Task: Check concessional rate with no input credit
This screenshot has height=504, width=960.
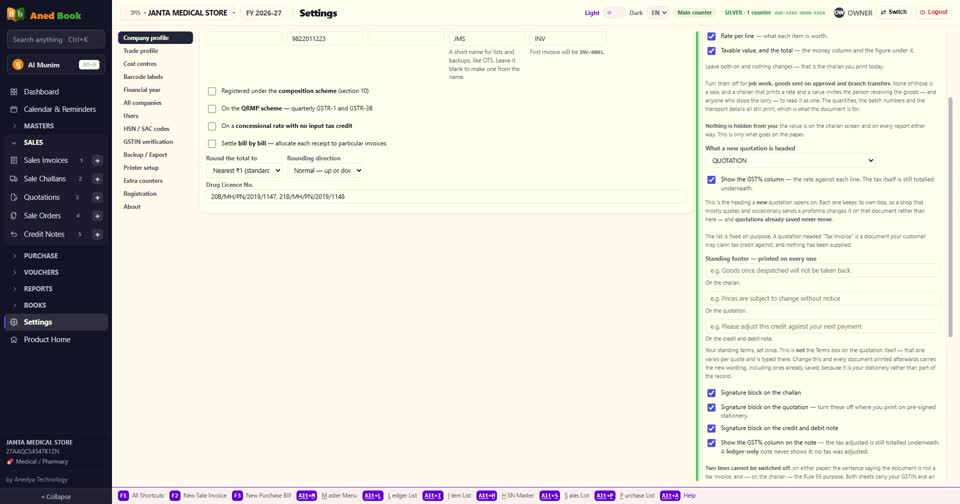Action: 212,126
